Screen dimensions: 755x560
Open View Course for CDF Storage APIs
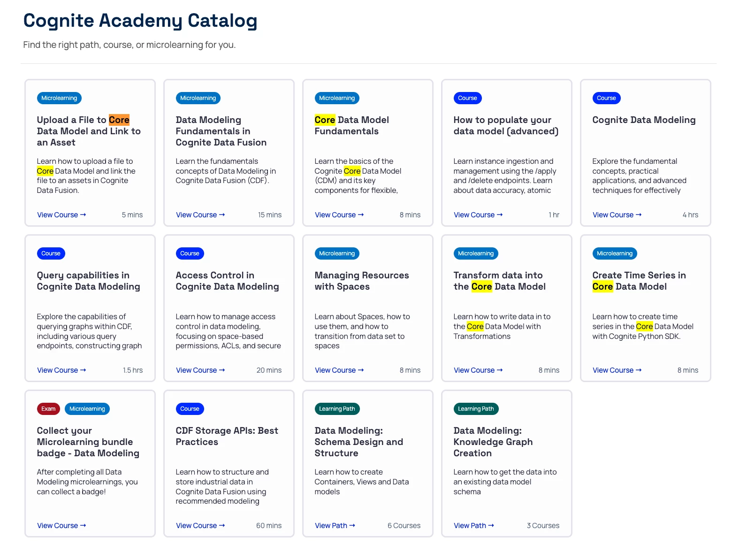pos(200,526)
